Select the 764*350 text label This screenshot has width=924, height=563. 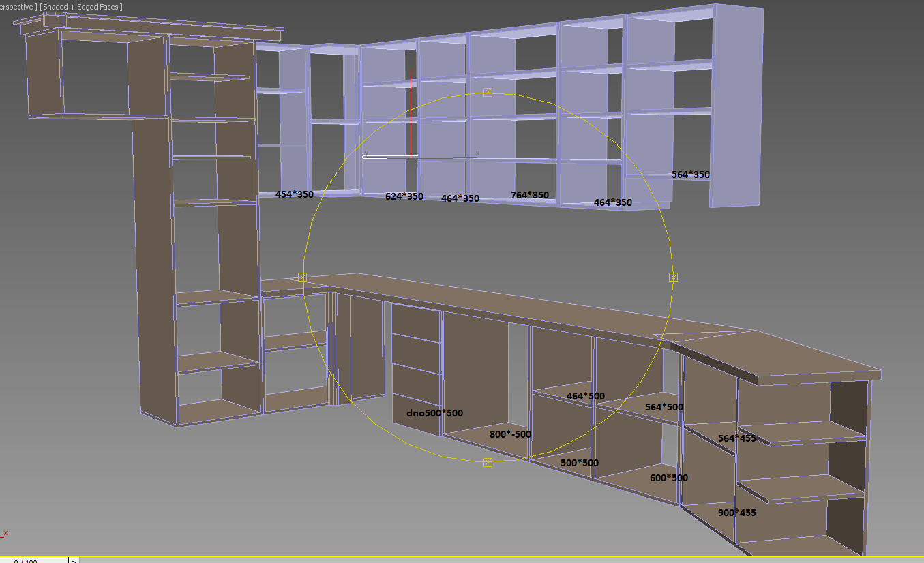click(x=530, y=195)
